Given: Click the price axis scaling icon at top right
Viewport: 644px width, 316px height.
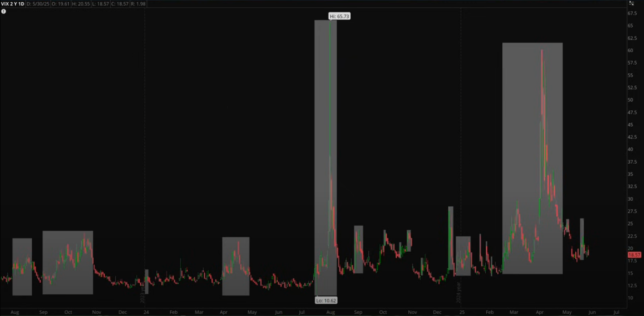Looking at the screenshot, I should point(631,4).
